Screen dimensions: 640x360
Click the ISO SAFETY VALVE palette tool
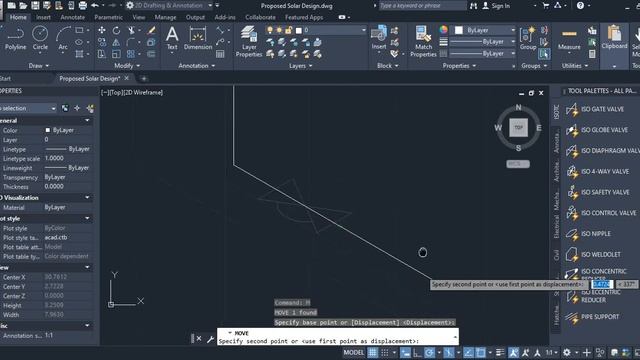click(598, 192)
